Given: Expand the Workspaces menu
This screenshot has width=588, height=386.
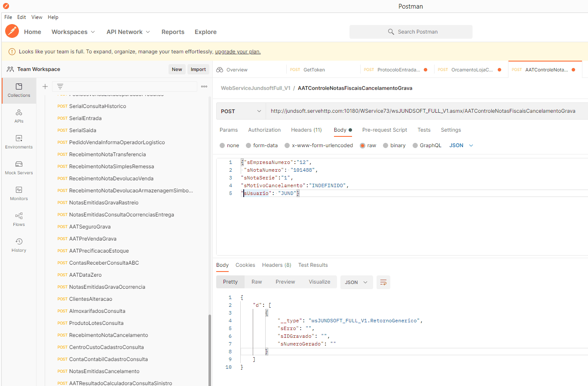Looking at the screenshot, I should (x=73, y=32).
